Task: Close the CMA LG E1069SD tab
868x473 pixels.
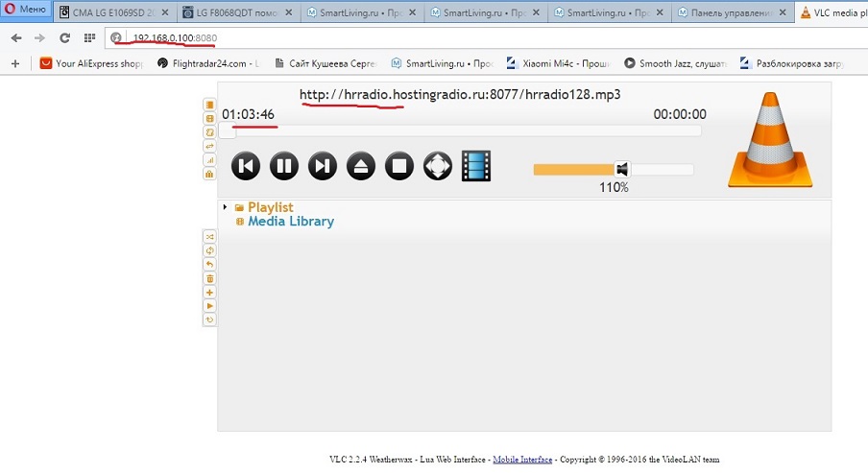Action: point(165,12)
